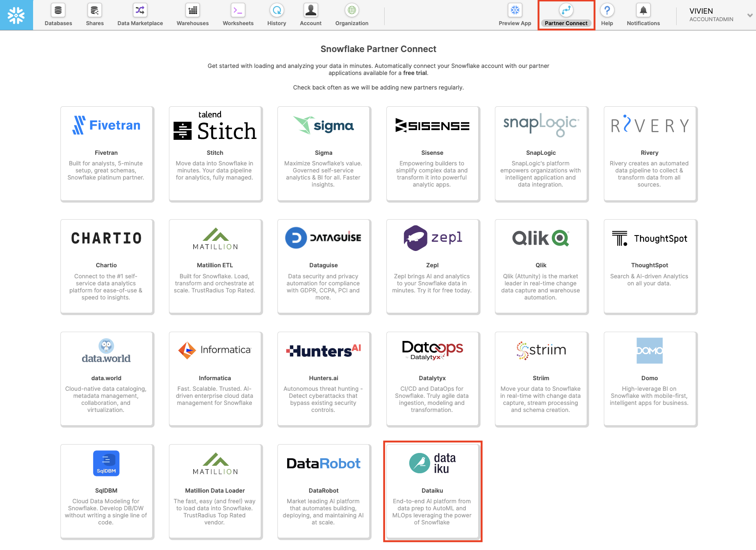Open the Help menu icon
This screenshot has height=550, width=756.
pyautogui.click(x=607, y=15)
